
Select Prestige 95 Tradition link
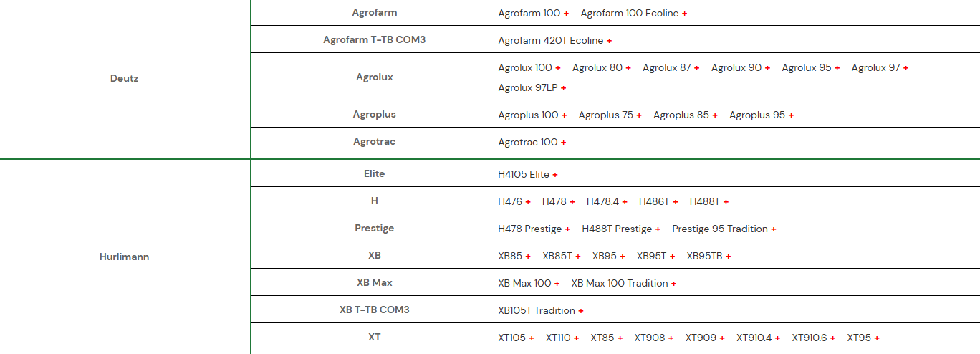(x=720, y=229)
